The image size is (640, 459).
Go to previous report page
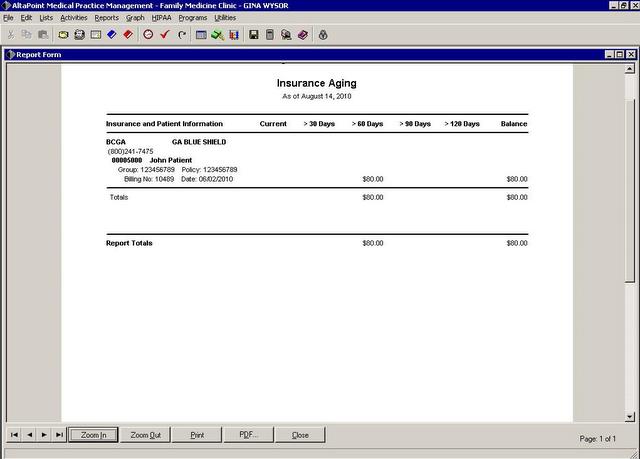[x=29, y=435]
